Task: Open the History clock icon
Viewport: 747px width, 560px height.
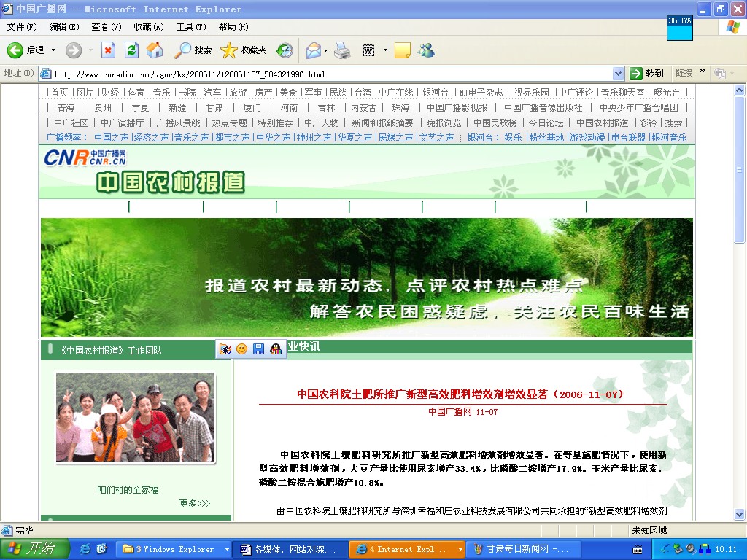Action: coord(285,50)
